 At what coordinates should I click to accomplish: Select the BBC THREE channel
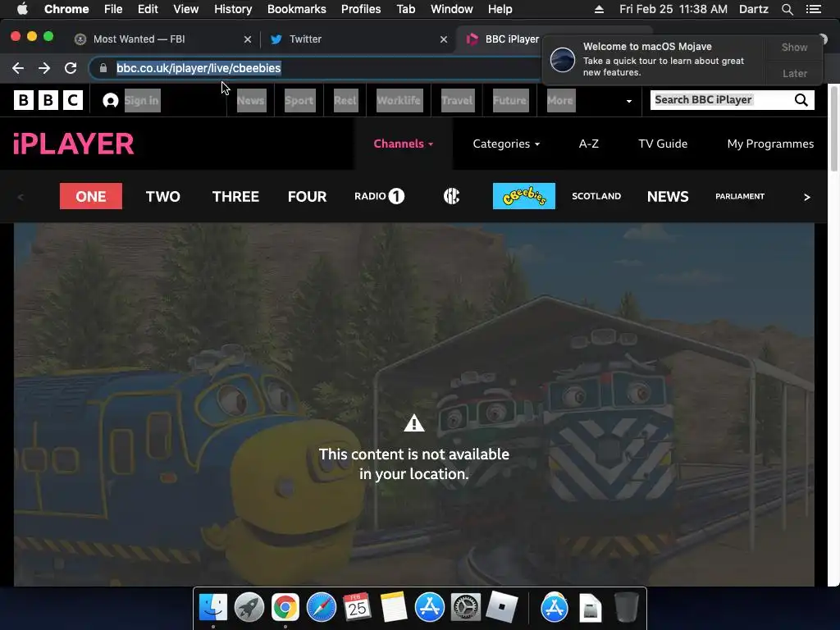235,197
